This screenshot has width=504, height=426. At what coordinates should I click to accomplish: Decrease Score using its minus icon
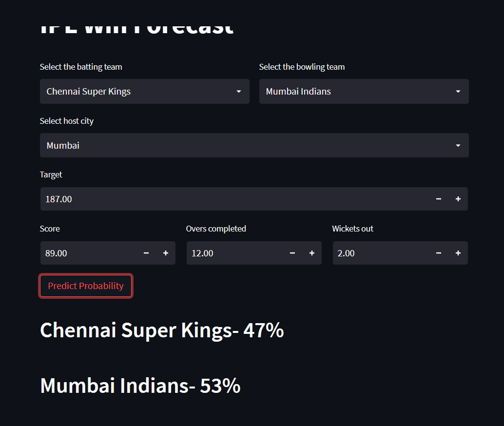click(x=146, y=253)
